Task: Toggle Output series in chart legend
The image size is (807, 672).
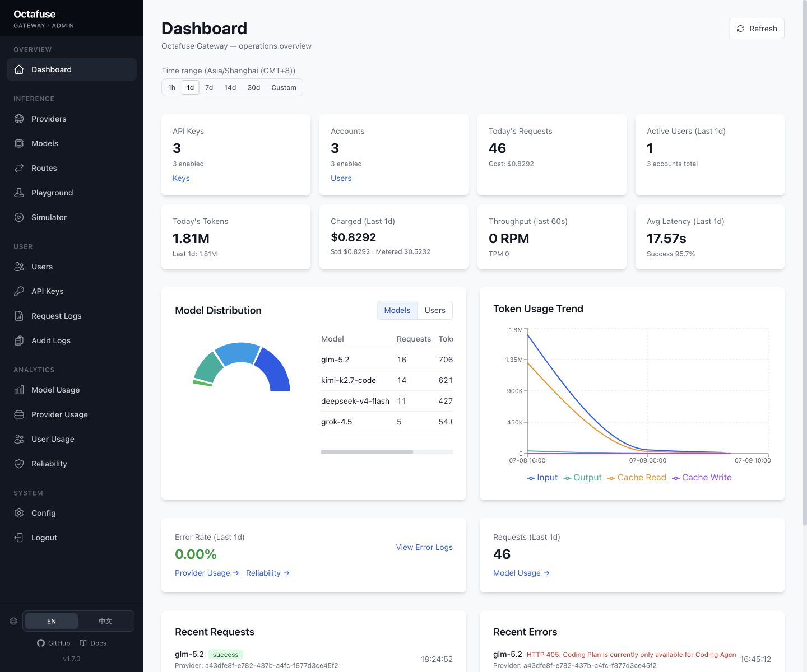Action: [x=582, y=478]
